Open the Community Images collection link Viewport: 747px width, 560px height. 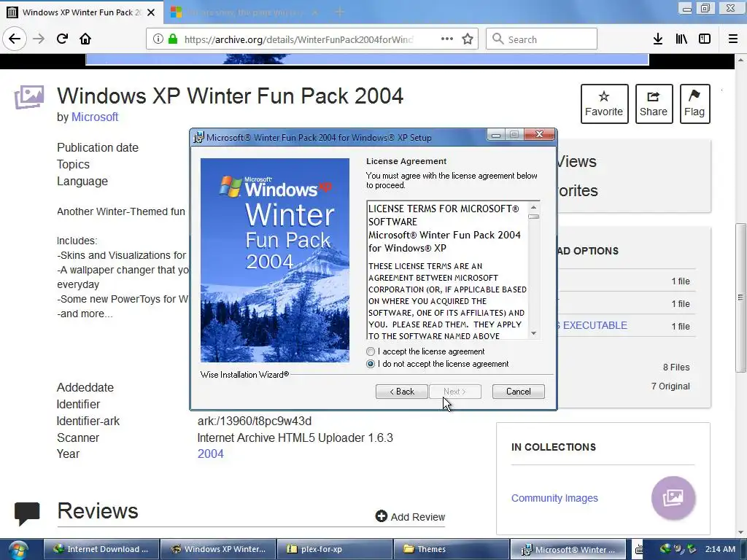(x=554, y=498)
